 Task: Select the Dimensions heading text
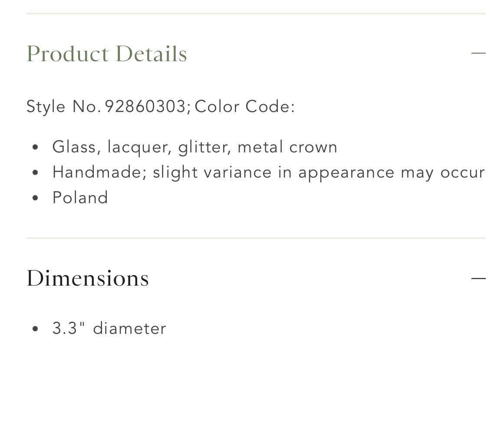coord(87,278)
